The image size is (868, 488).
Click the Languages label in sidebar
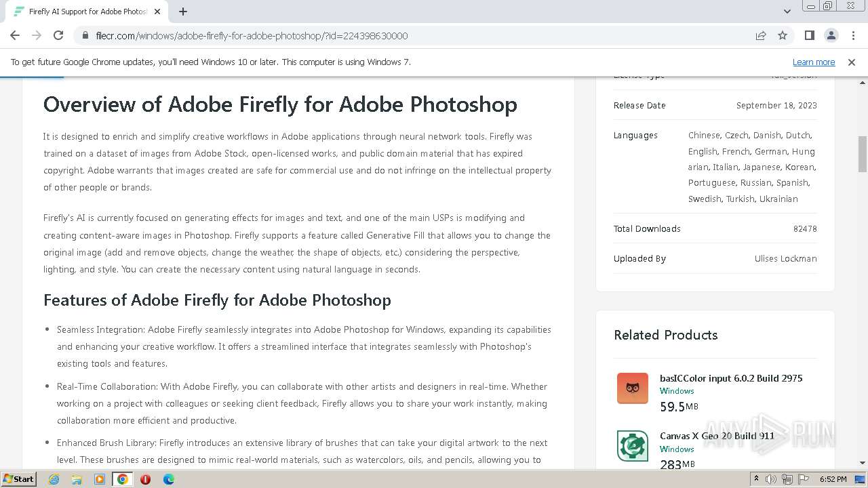pyautogui.click(x=635, y=135)
